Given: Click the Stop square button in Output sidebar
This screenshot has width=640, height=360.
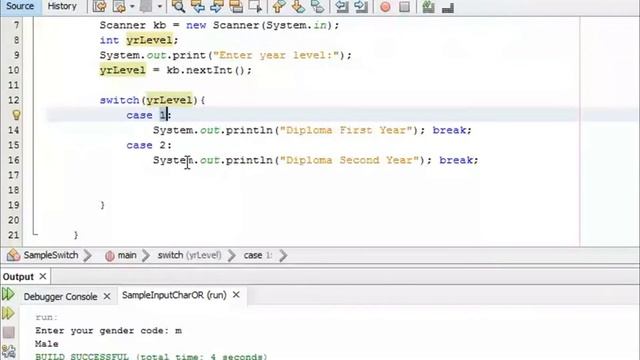Looking at the screenshot, I should pos(9,332).
